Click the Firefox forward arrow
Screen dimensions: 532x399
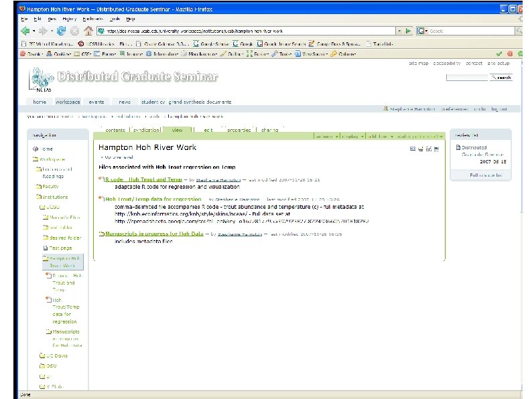[x=43, y=31]
